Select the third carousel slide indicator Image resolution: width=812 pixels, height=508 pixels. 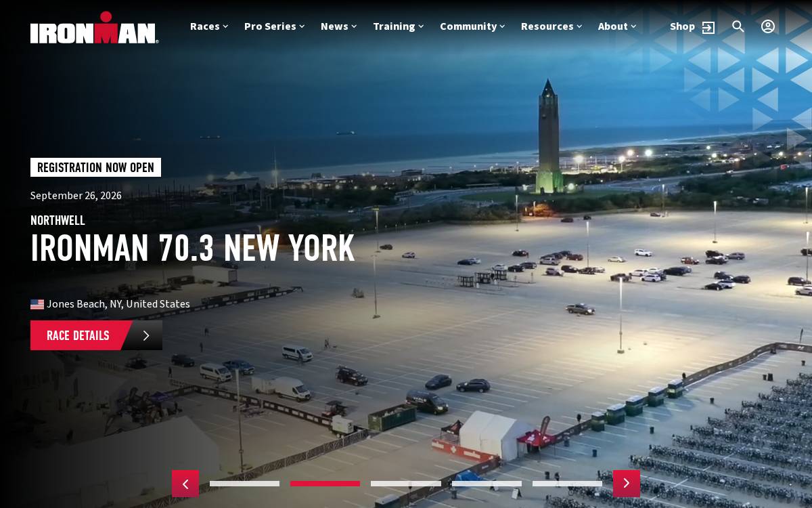[406, 484]
